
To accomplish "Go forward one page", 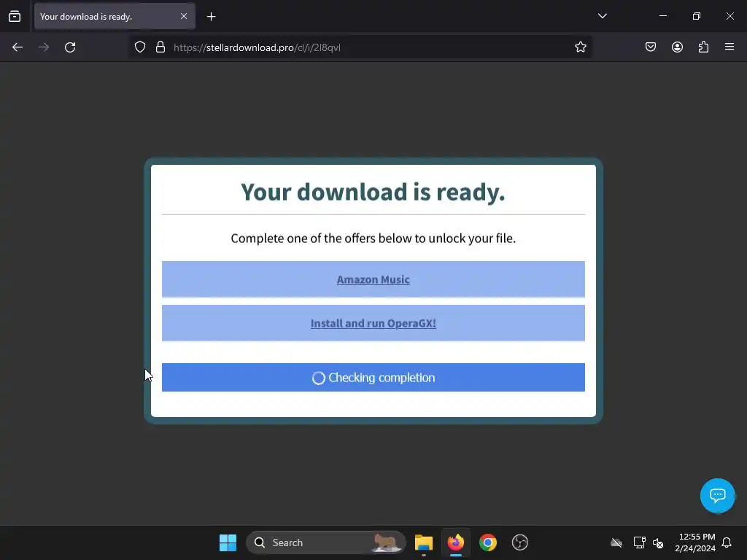I will [x=44, y=47].
